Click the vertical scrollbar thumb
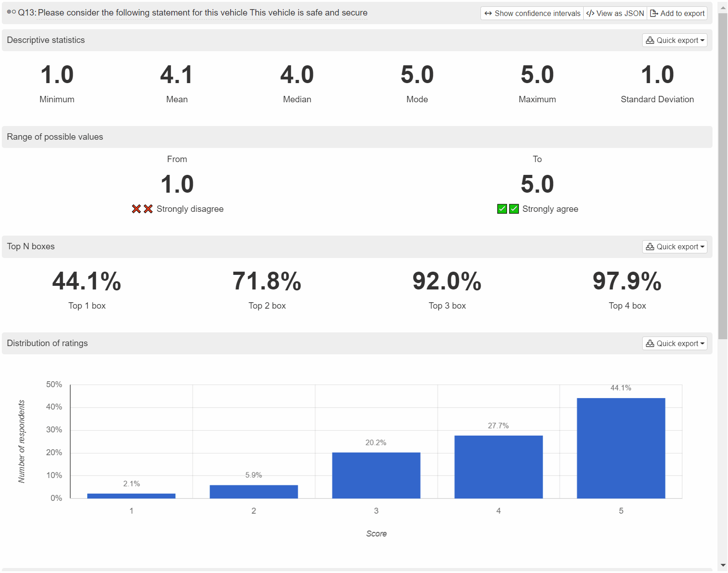Image resolution: width=728 pixels, height=573 pixels. tap(723, 176)
